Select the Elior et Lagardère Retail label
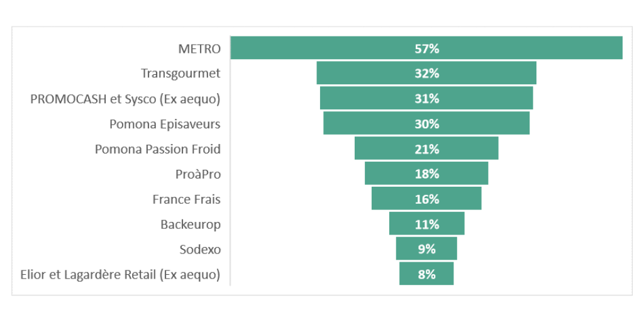 click(120, 275)
